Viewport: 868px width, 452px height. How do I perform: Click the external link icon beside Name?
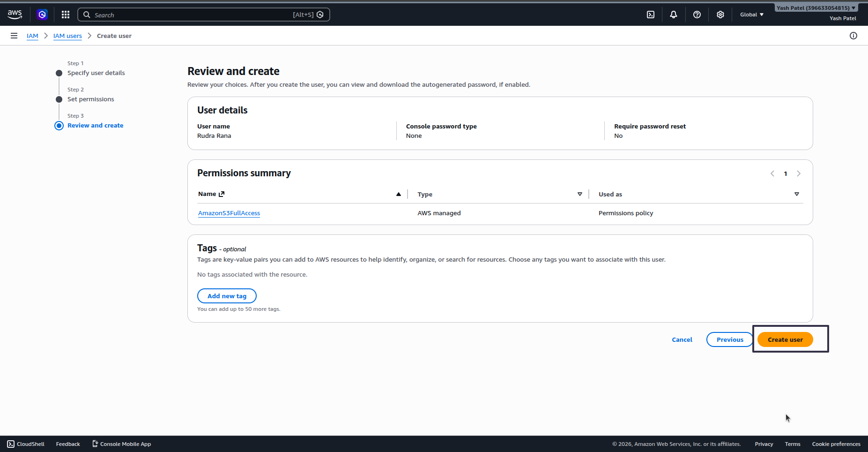tap(222, 194)
